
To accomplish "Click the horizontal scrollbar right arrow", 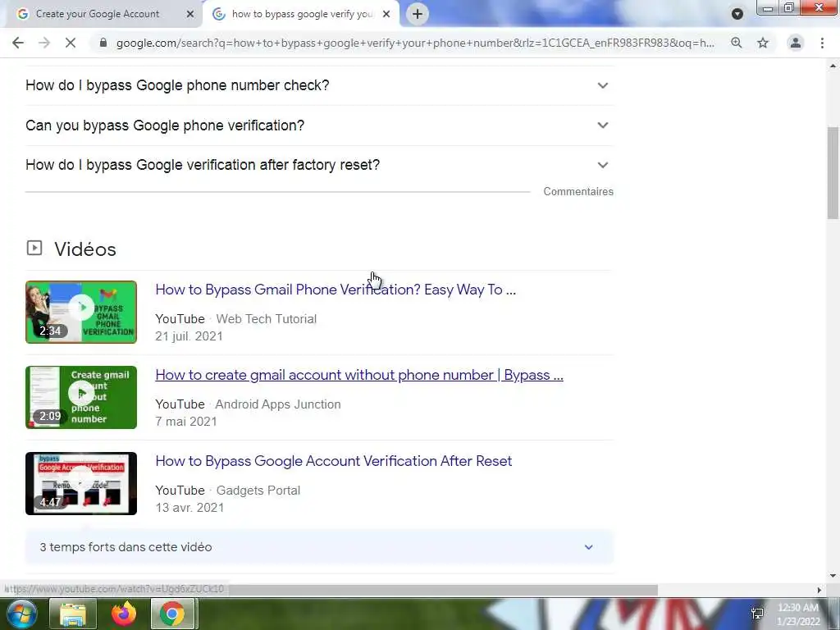I will point(819,590).
